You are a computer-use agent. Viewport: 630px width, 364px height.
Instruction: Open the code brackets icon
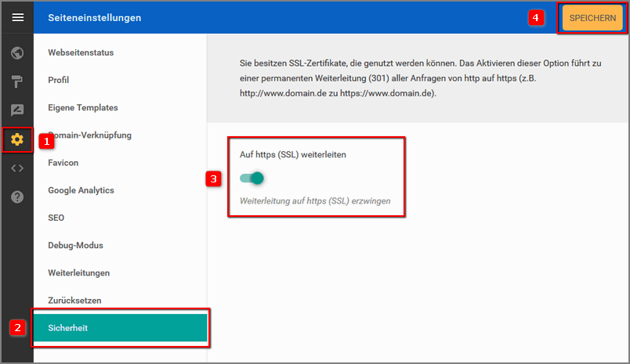[17, 168]
